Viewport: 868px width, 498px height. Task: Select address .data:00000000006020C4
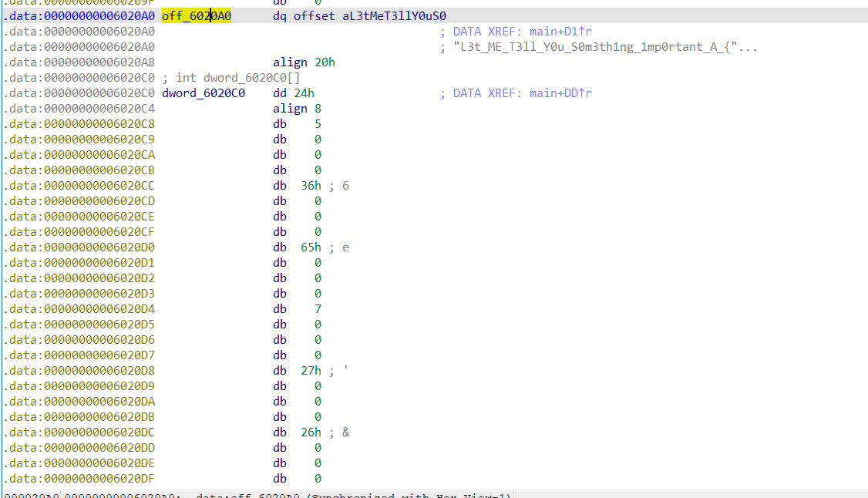click(x=79, y=109)
